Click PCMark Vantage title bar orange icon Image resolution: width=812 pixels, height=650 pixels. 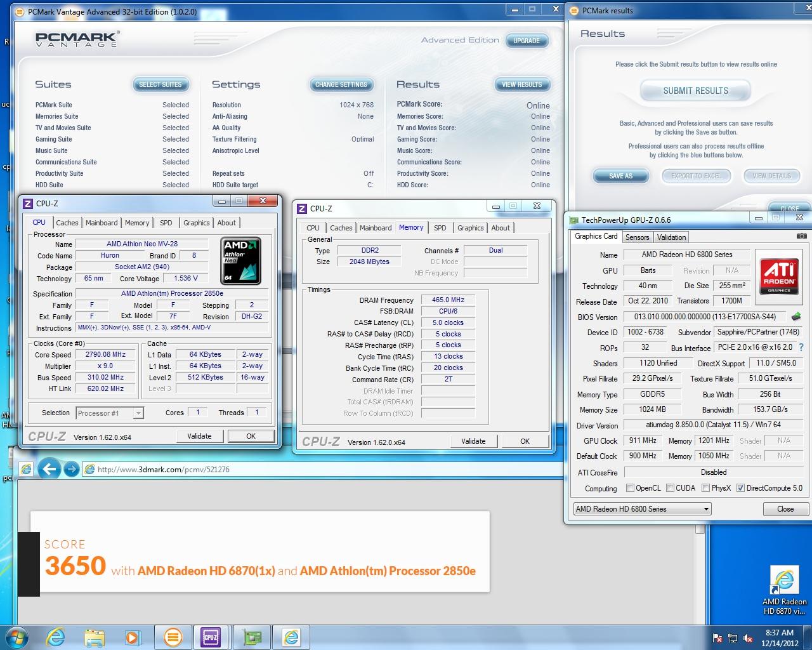[20, 11]
